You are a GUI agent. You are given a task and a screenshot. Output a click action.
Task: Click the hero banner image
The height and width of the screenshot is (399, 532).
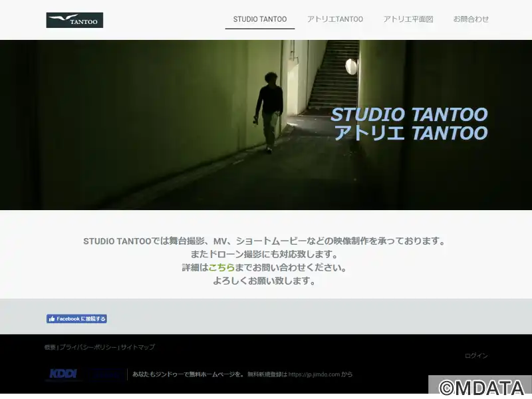coord(266,125)
